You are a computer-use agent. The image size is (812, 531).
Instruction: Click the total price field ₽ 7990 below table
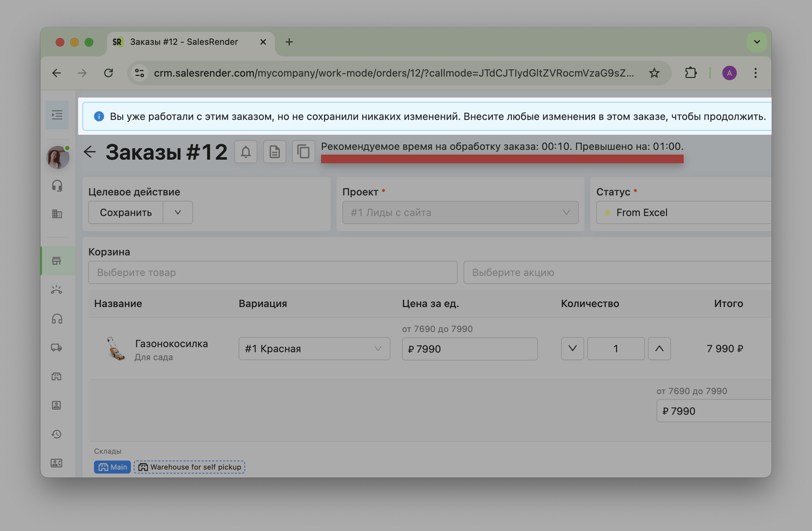pyautogui.click(x=714, y=411)
